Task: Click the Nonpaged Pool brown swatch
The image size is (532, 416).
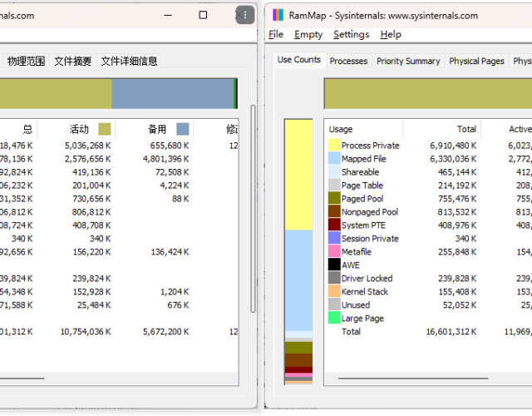Action: [334, 211]
